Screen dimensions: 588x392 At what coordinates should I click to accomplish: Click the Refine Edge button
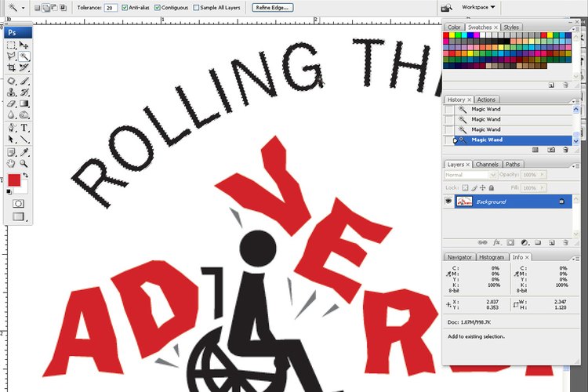click(272, 8)
